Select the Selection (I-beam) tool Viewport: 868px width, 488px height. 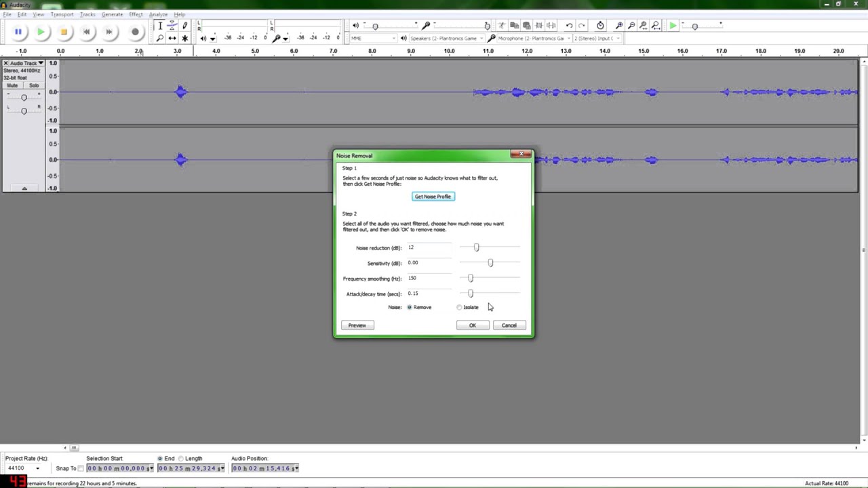160,26
